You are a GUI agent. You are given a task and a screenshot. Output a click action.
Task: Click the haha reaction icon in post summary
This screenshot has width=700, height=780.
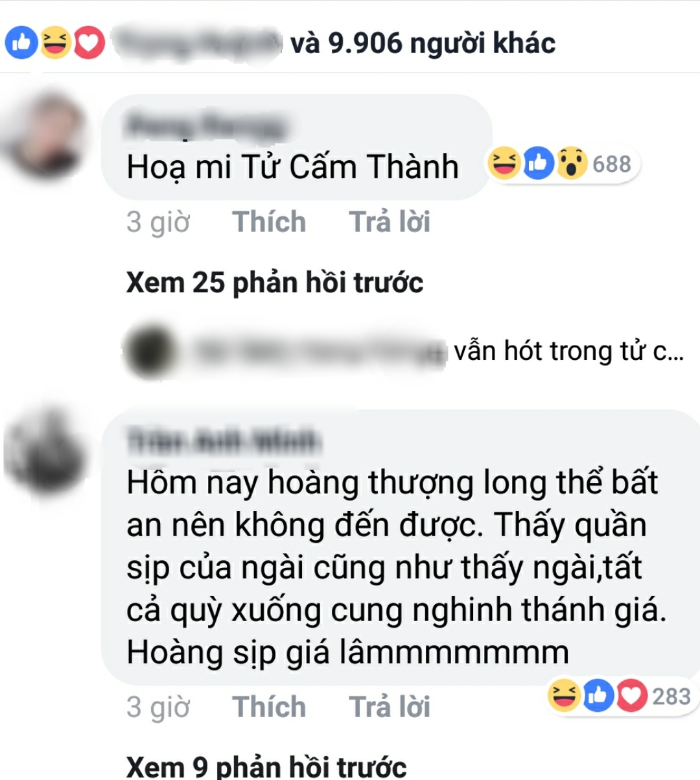tap(55, 43)
